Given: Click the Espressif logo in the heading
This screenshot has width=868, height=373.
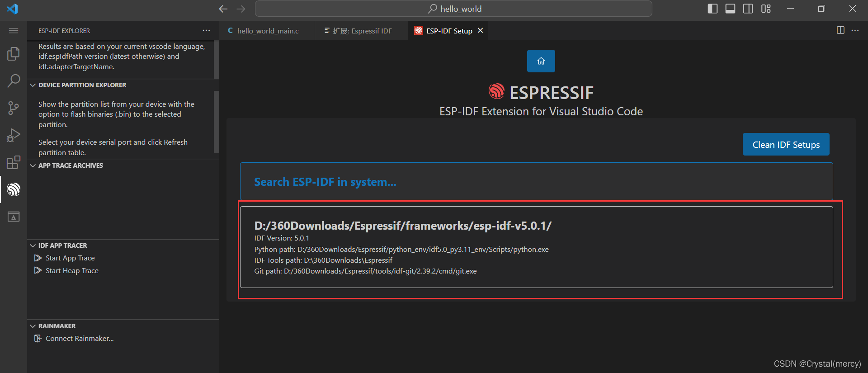Looking at the screenshot, I should (x=496, y=91).
